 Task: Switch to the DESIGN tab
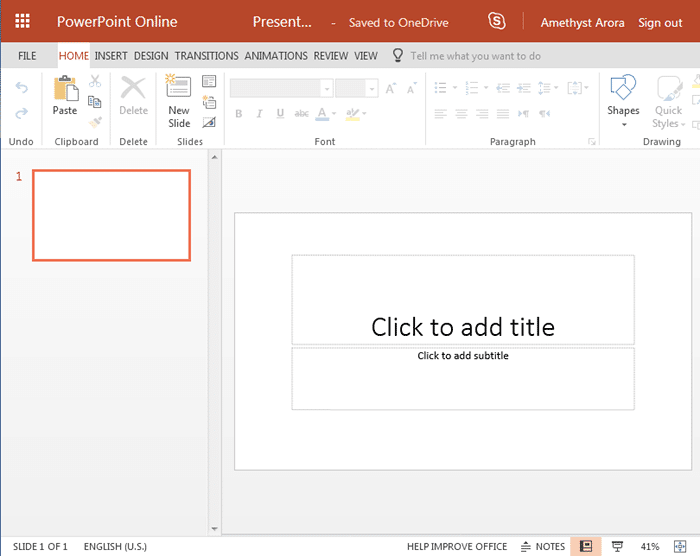151,56
